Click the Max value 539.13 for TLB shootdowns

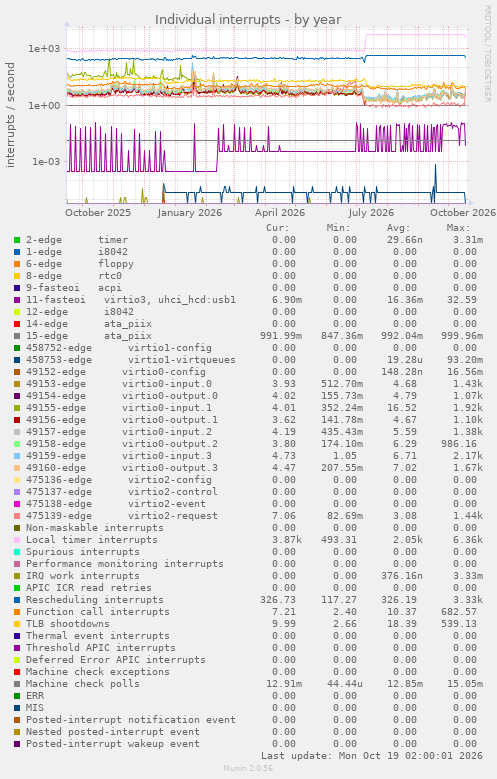[x=459, y=624]
